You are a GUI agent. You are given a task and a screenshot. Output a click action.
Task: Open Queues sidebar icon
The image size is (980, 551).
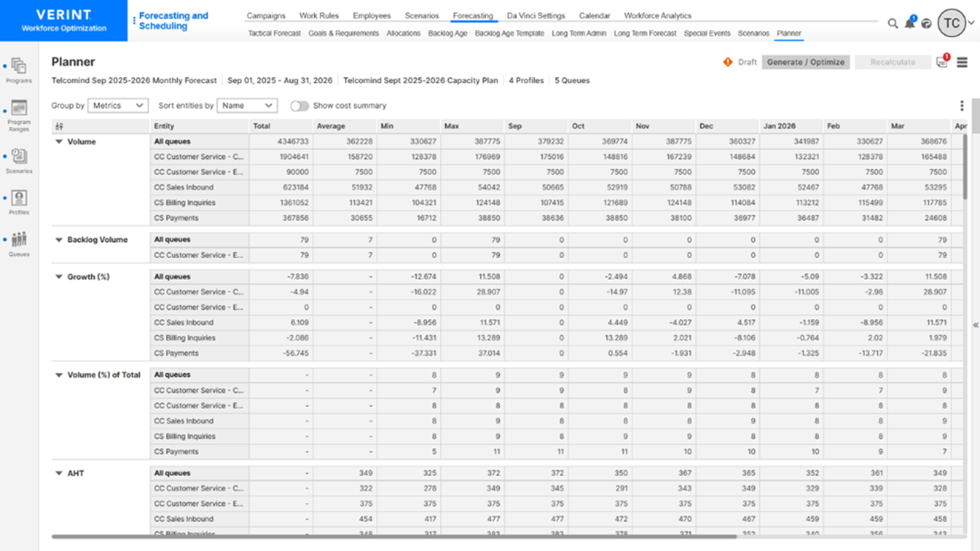(19, 241)
